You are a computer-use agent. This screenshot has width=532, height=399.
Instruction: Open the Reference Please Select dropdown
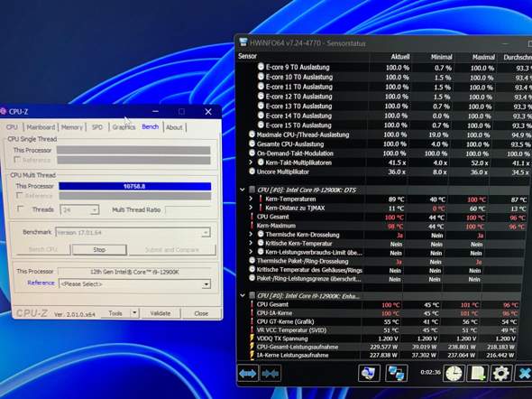tap(206, 284)
